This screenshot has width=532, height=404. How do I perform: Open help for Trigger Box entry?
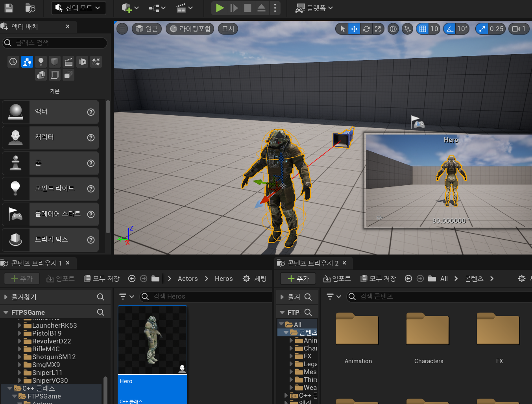pyautogui.click(x=91, y=240)
